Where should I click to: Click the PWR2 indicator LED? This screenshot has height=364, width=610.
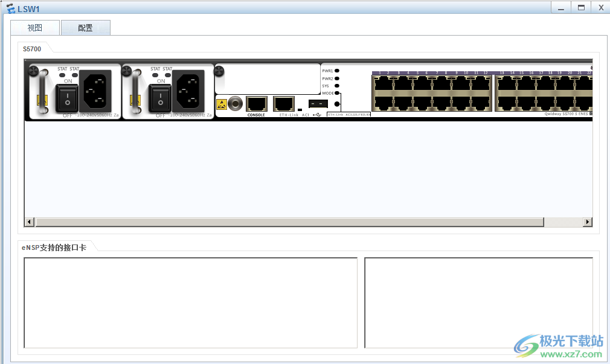point(337,78)
